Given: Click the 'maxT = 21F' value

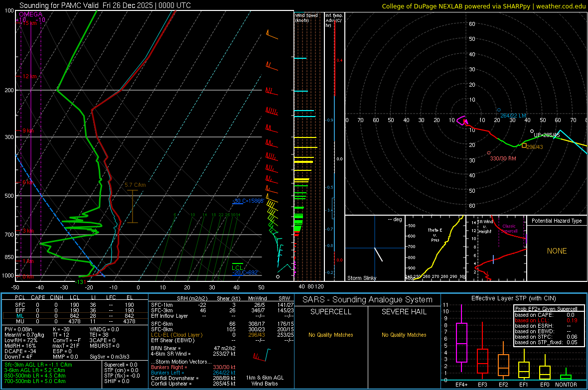Looking at the screenshot, I should 66,346.
